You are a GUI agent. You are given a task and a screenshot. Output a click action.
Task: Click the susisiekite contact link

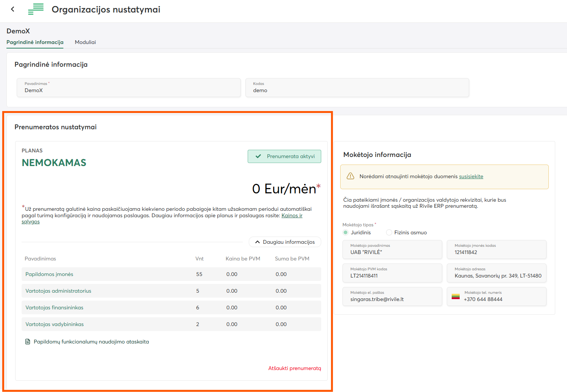coord(471,176)
